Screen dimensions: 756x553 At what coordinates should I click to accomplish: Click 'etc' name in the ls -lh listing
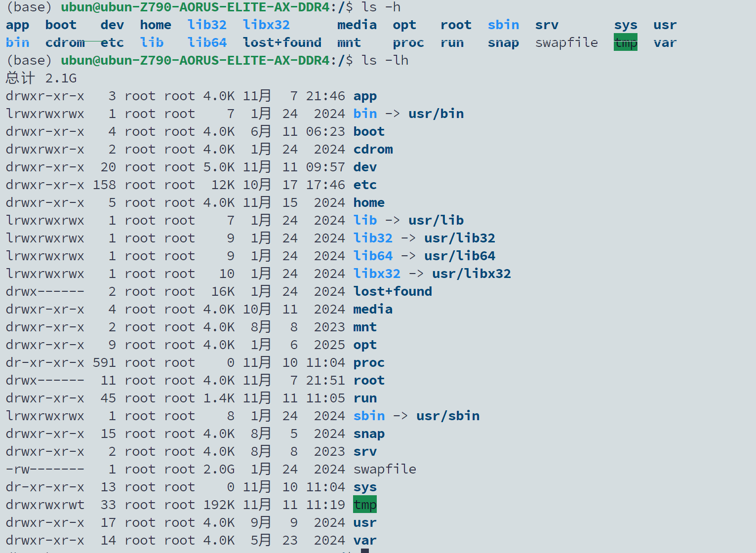[x=365, y=185]
